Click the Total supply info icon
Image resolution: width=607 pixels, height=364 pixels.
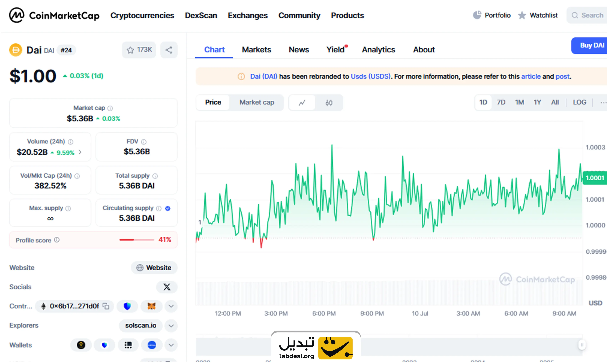(x=155, y=176)
